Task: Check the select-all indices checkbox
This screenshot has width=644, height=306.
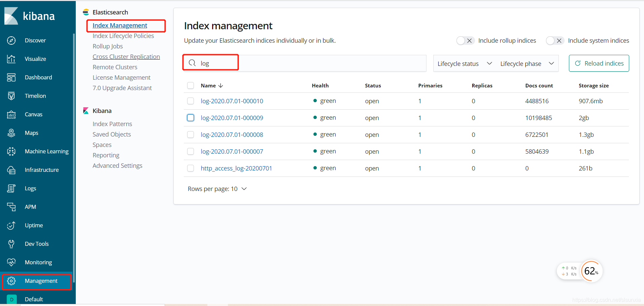Action: 191,85
